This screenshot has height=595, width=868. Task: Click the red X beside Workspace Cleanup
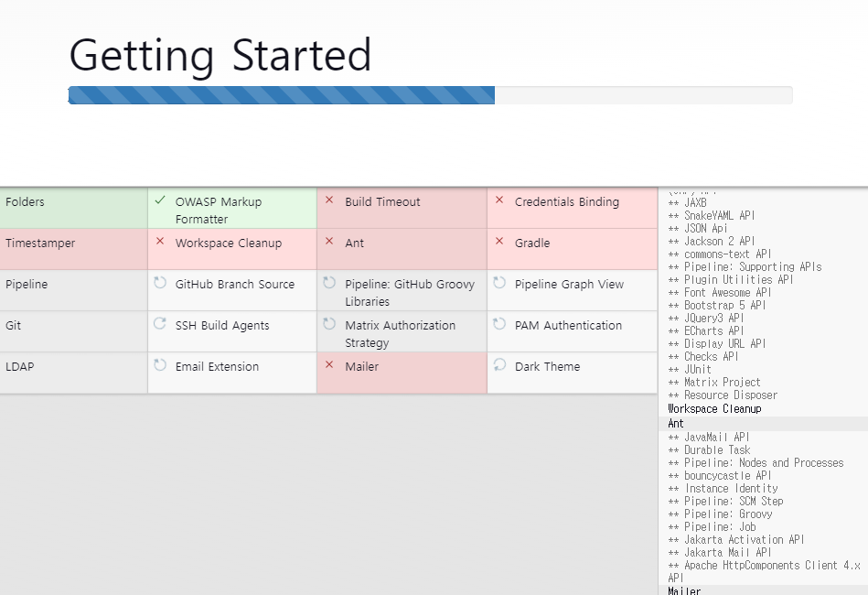coord(160,241)
